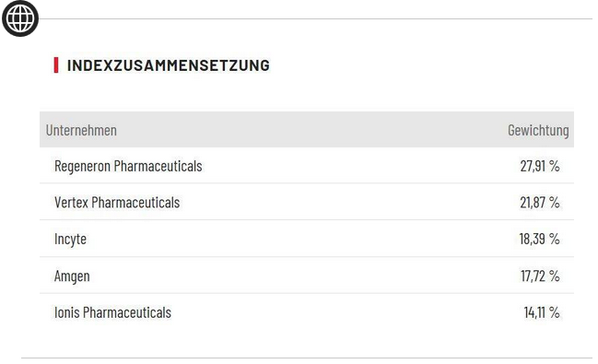The image size is (598, 364).
Task: Click the horizontal divider line beside globe
Action: click(315, 18)
